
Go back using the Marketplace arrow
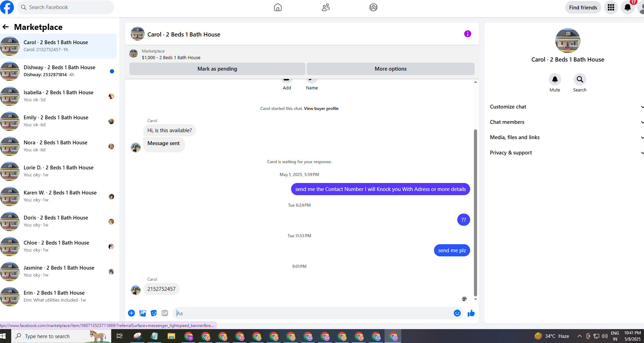pyautogui.click(x=6, y=27)
